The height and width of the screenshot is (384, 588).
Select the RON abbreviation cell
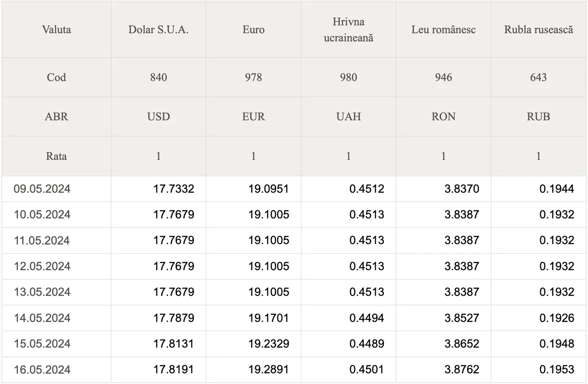coord(444,117)
